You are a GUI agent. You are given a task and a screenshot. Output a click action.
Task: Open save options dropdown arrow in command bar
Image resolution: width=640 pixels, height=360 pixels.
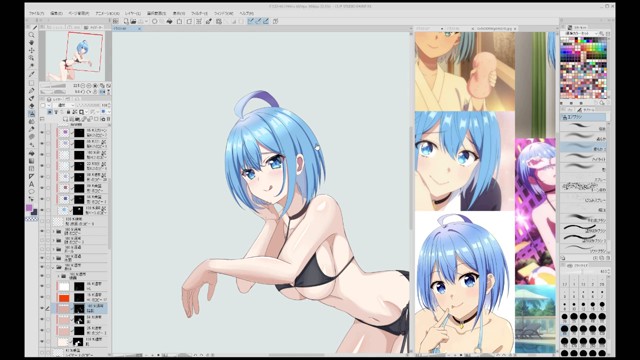147,21
